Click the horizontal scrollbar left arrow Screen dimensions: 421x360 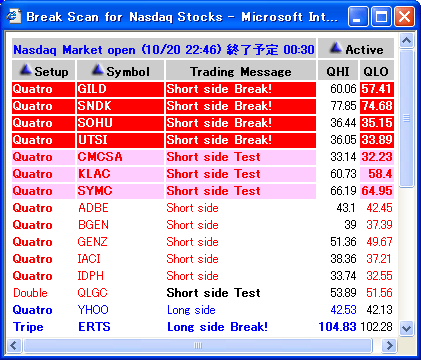(14, 345)
